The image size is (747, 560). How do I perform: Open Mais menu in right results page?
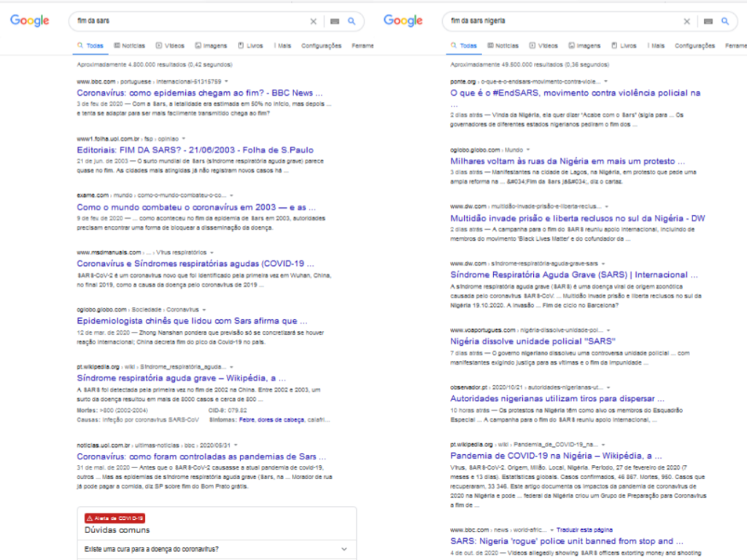click(656, 46)
